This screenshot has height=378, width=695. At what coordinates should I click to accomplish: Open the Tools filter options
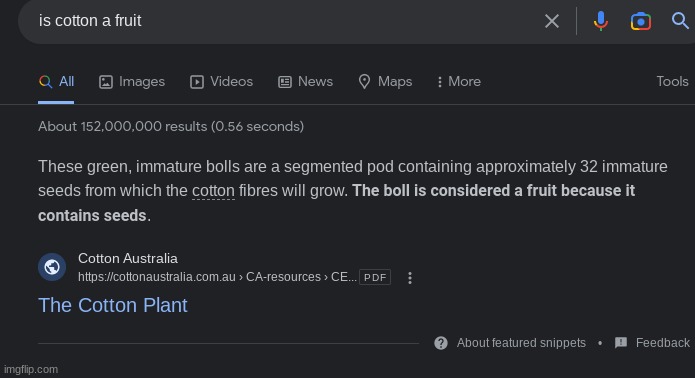[672, 82]
